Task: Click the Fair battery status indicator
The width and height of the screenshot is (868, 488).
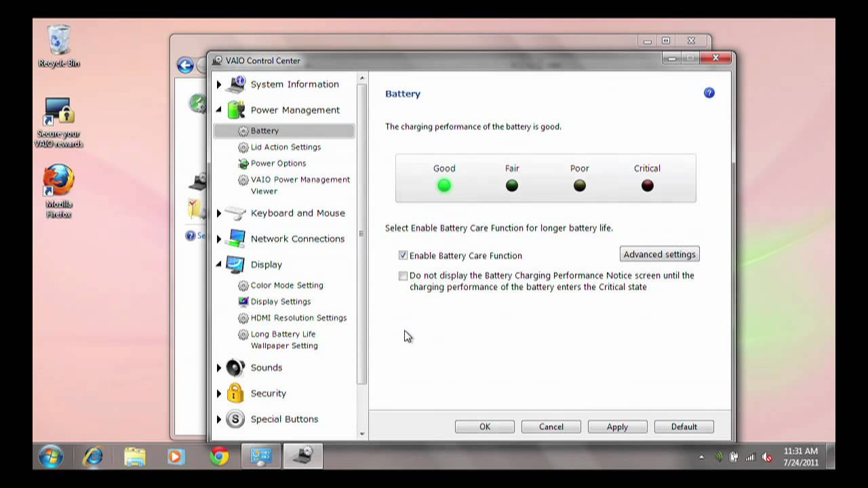Action: click(512, 185)
